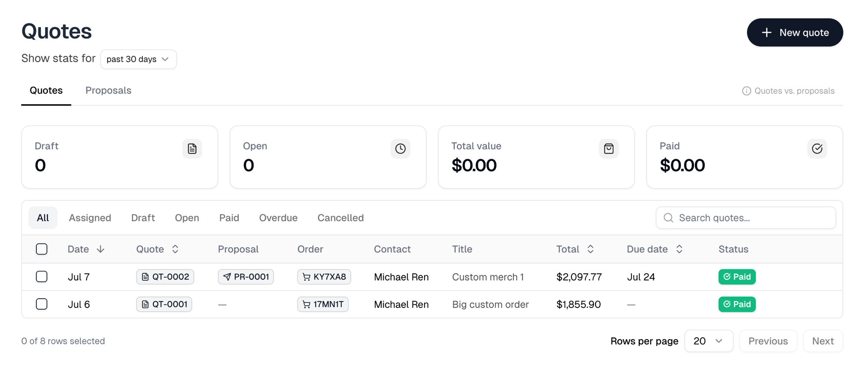
Task: Check the Jul 6 row checkbox
Action: point(42,304)
